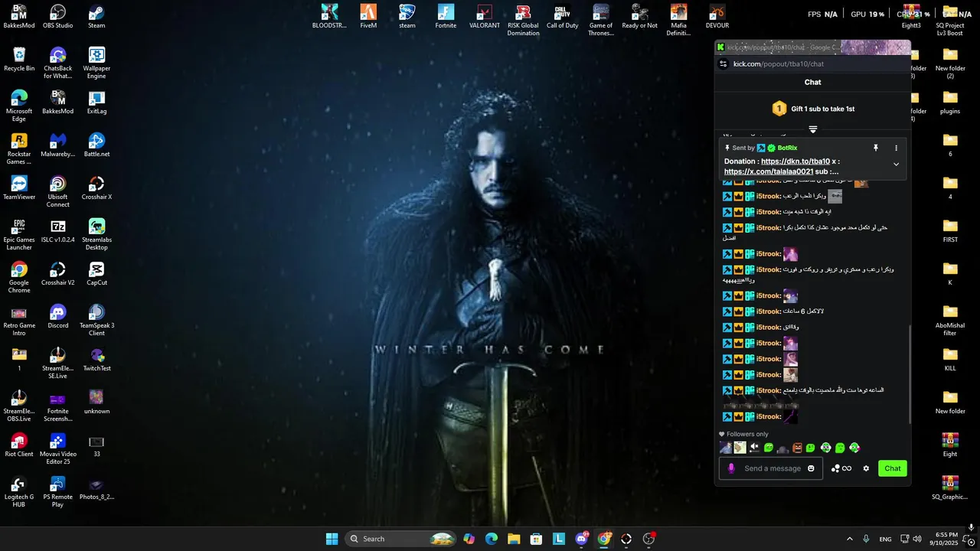
Task: Select the KILL folder on desktop
Action: [950, 359]
